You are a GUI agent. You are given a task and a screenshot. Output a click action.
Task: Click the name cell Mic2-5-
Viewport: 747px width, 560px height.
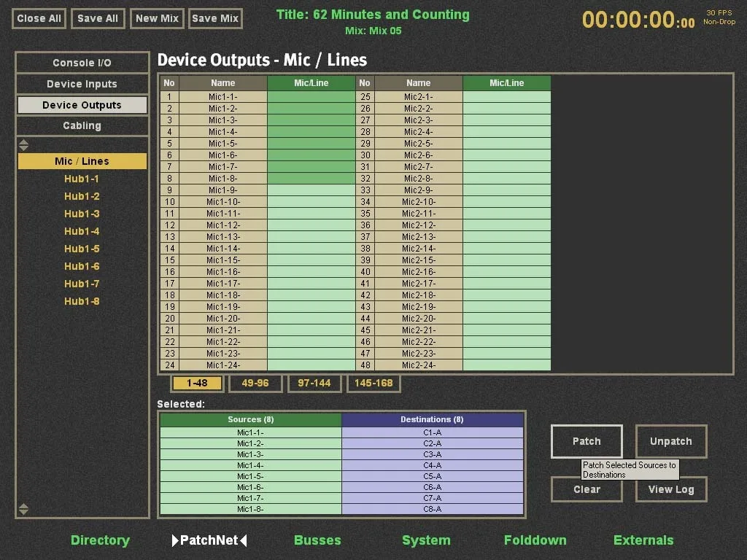418,144
